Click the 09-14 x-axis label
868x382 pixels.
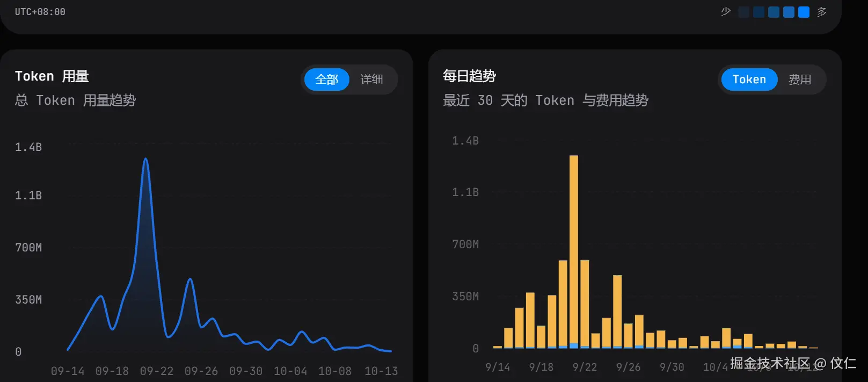coord(68,371)
